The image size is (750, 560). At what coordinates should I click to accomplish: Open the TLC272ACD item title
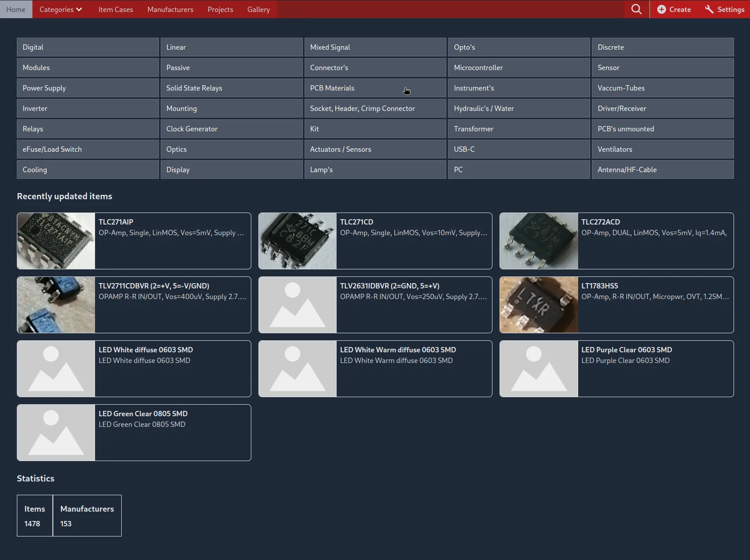pos(600,222)
